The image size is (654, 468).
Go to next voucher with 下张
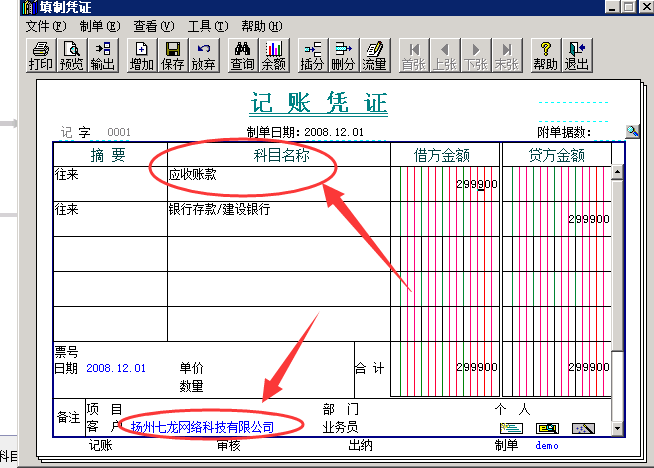475,55
